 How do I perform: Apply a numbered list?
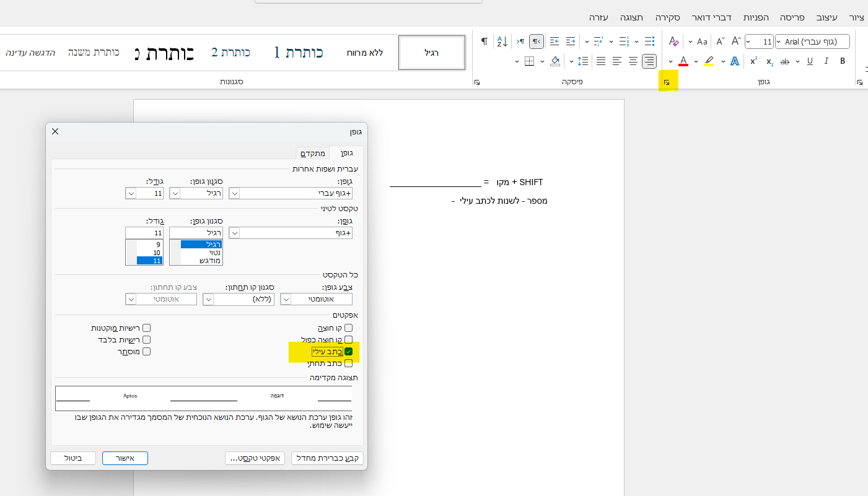point(623,41)
